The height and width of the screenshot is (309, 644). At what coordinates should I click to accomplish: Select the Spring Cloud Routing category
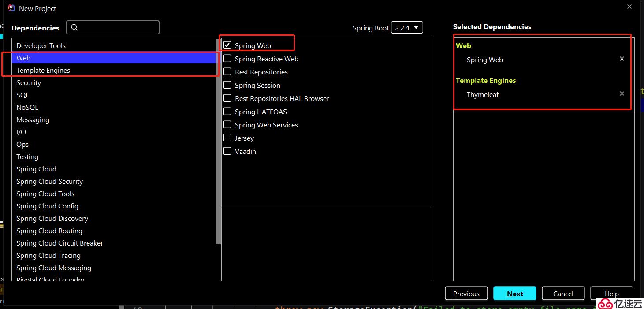114,231
